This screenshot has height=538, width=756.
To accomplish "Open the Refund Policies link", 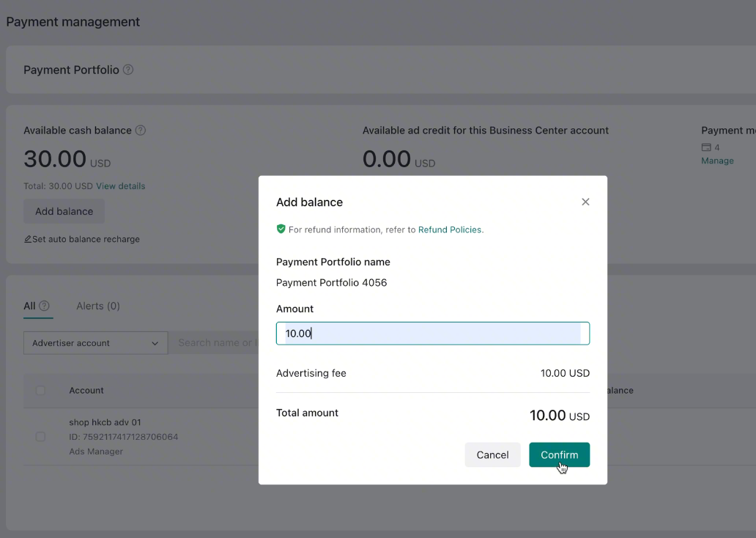I will pos(451,229).
